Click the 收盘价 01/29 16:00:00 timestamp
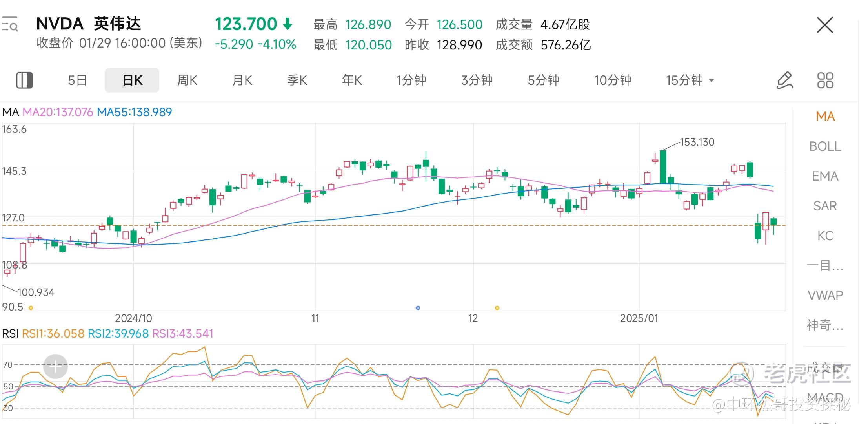The width and height of the screenshot is (868, 424). pyautogui.click(x=120, y=43)
